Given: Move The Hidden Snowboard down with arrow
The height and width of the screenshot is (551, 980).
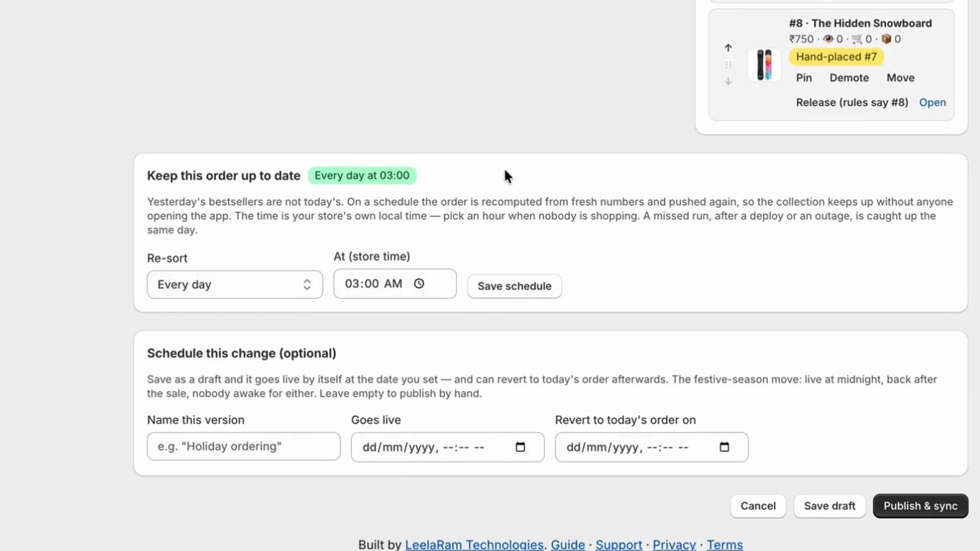Looking at the screenshot, I should coord(728,81).
